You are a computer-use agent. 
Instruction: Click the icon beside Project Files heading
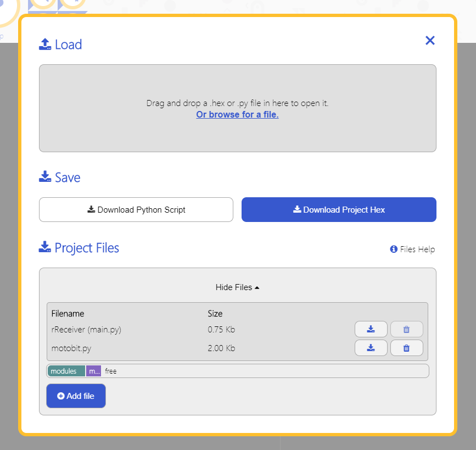(45, 247)
